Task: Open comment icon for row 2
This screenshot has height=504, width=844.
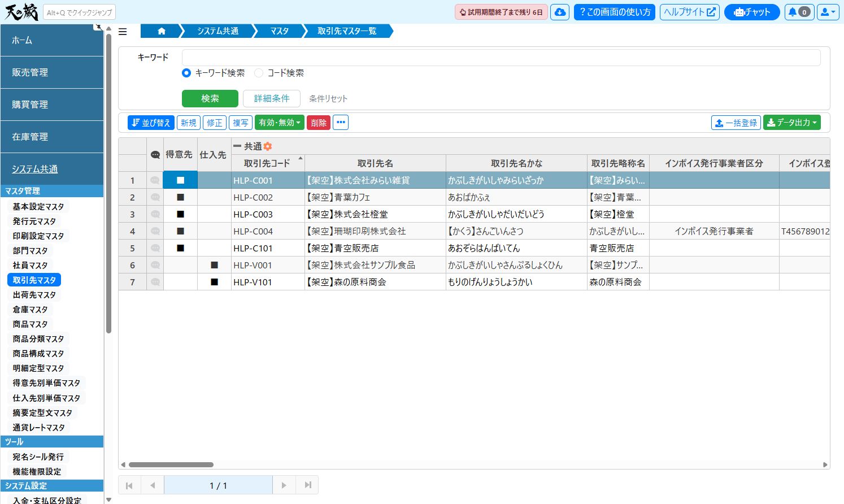Action: tap(155, 197)
